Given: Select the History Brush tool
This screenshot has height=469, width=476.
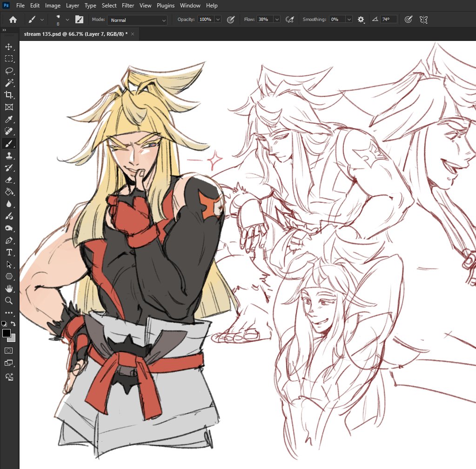Looking at the screenshot, I should coord(9,167).
